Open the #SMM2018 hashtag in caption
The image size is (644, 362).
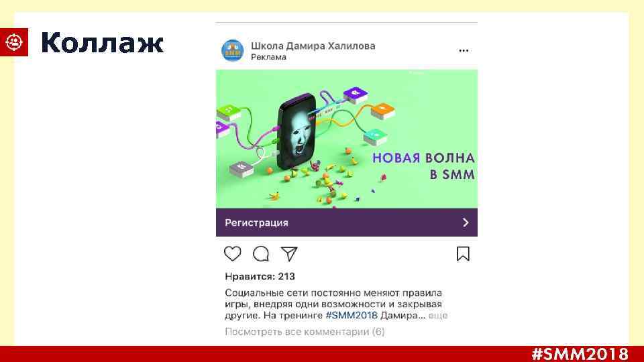(351, 316)
